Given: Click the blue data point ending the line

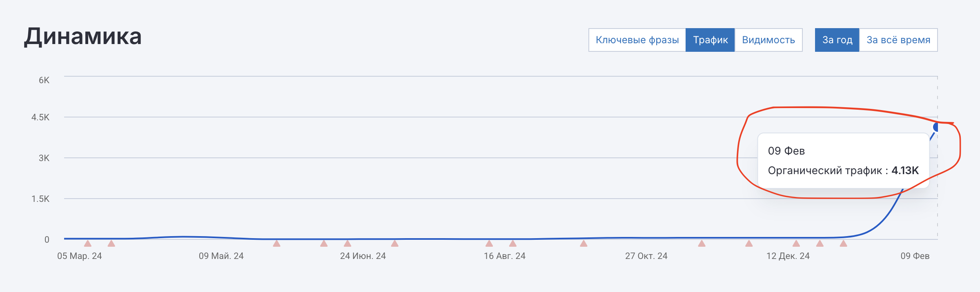Looking at the screenshot, I should point(936,127).
